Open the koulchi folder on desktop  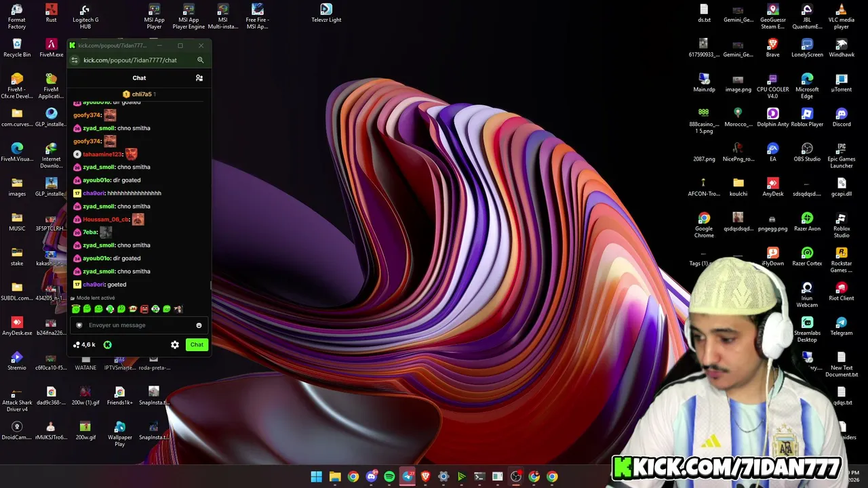click(738, 186)
